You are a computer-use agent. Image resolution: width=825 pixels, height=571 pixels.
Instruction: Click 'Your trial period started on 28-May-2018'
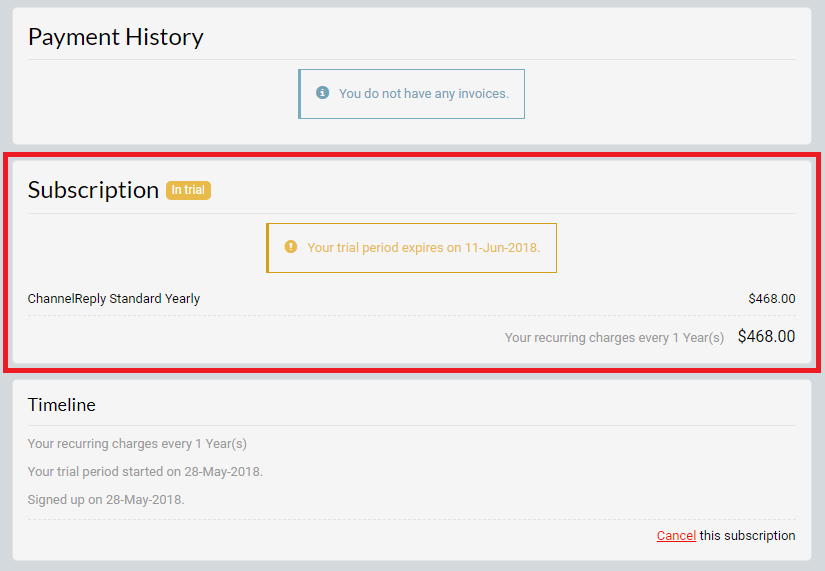(145, 472)
